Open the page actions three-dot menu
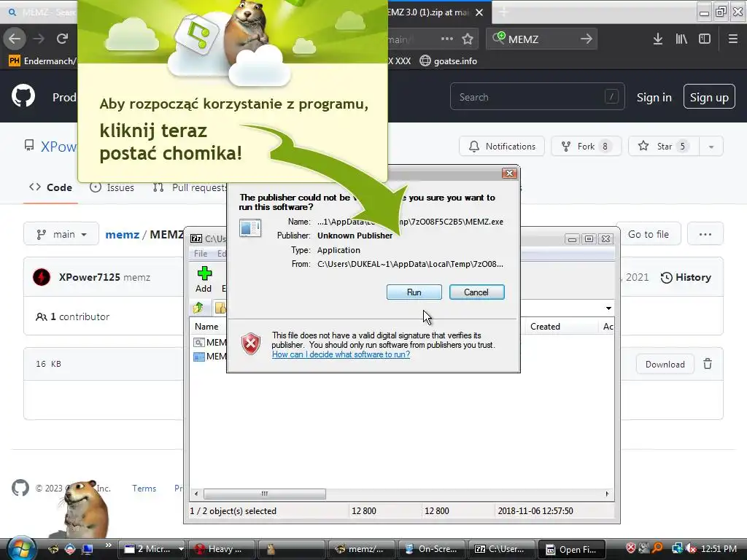This screenshot has height=560, width=747. pyautogui.click(x=447, y=39)
